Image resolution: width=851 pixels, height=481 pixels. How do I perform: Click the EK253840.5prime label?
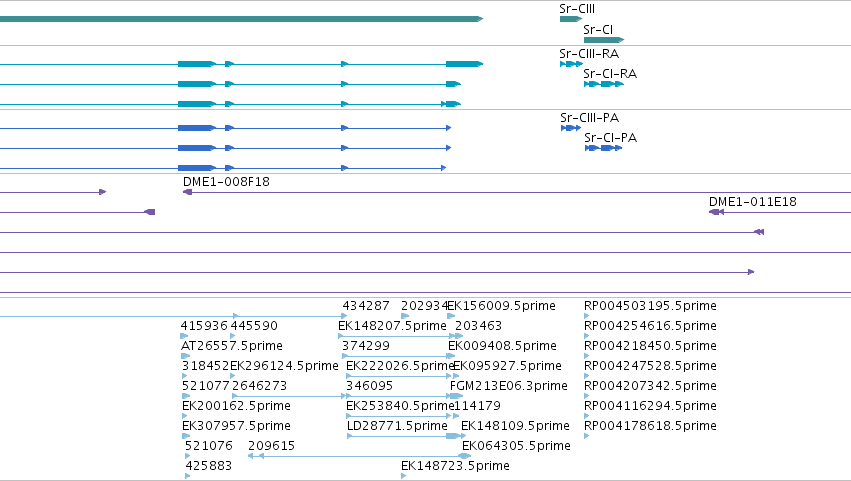pyautogui.click(x=399, y=406)
